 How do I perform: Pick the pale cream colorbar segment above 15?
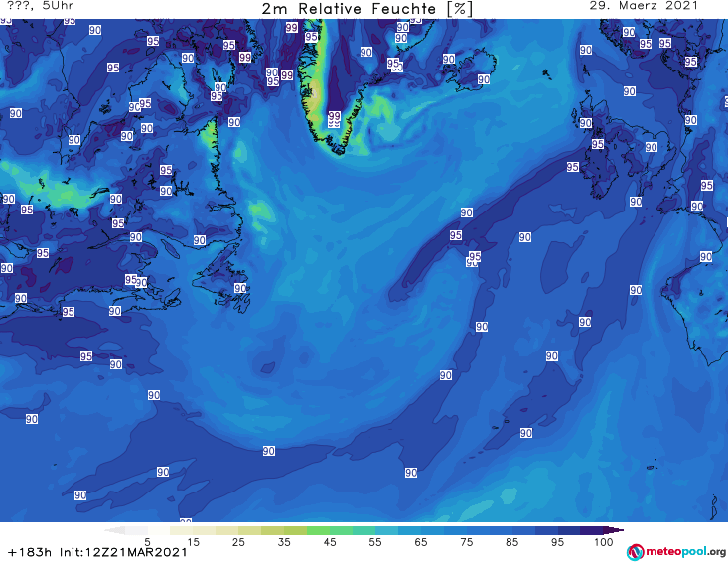coord(182,530)
